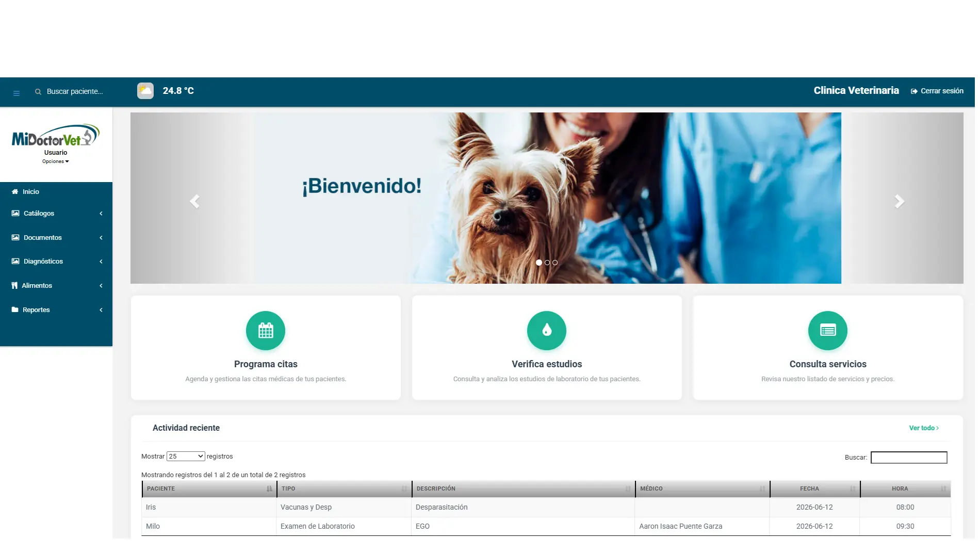The height and width of the screenshot is (554, 980).
Task: Select the first carousel indicator dot
Action: point(539,263)
